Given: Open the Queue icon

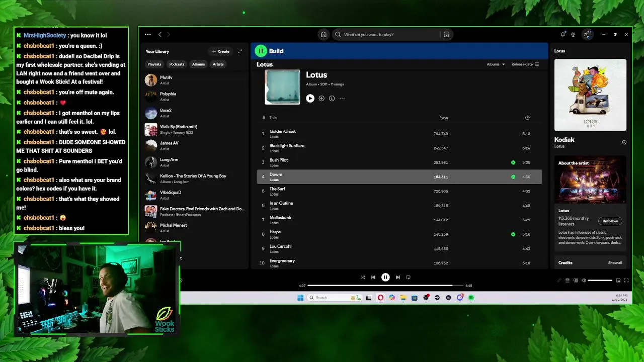Looking at the screenshot, I should [568, 281].
